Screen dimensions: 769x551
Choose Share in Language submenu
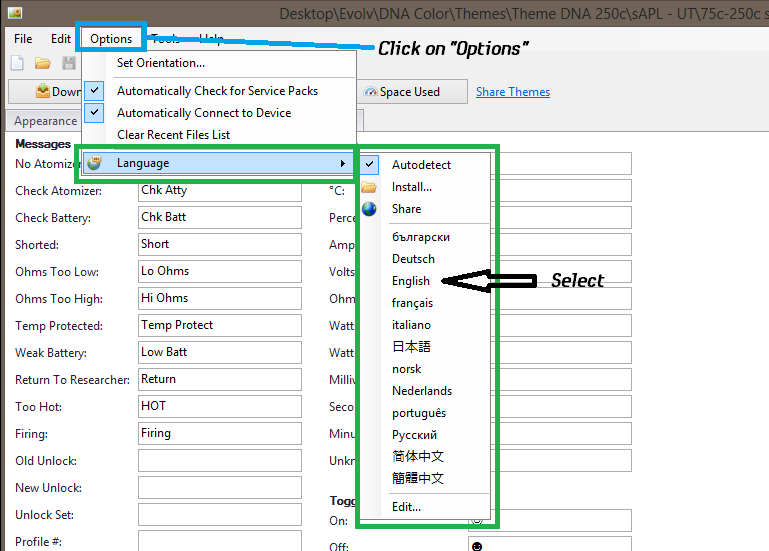406,209
